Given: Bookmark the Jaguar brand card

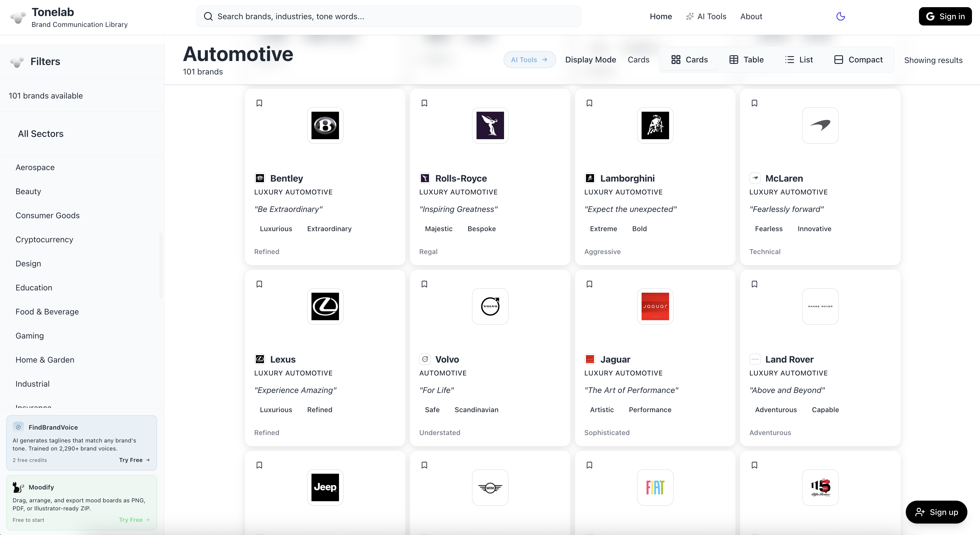Looking at the screenshot, I should pyautogui.click(x=590, y=284).
